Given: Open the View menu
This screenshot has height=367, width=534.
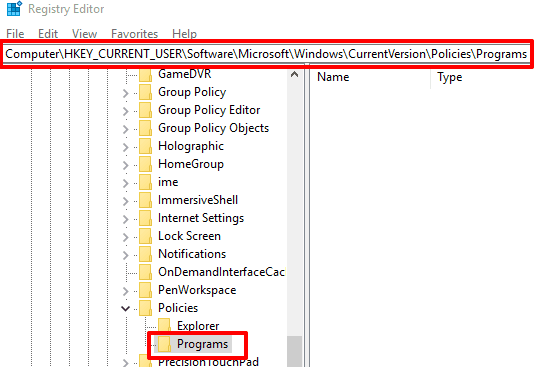Looking at the screenshot, I should (x=84, y=34).
